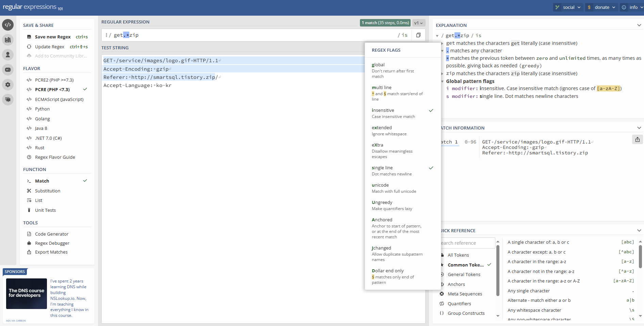Click the Unit Tests flask icon
The height and width of the screenshot is (326, 644).
click(x=29, y=210)
